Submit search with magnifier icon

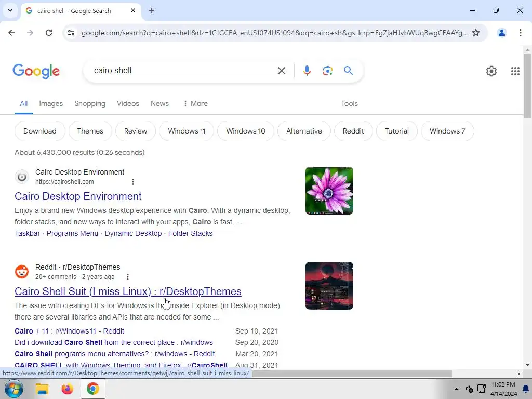[348, 71]
